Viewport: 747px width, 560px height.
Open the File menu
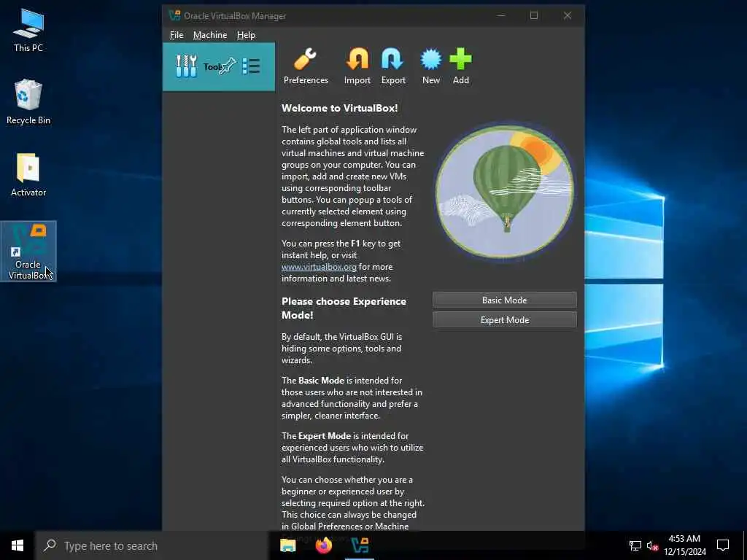coord(177,35)
